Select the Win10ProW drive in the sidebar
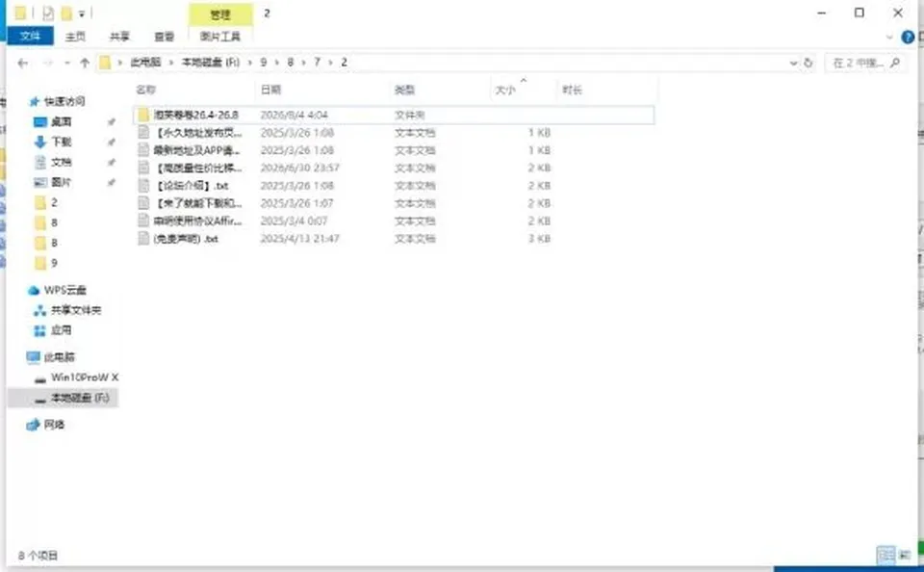 [x=85, y=377]
